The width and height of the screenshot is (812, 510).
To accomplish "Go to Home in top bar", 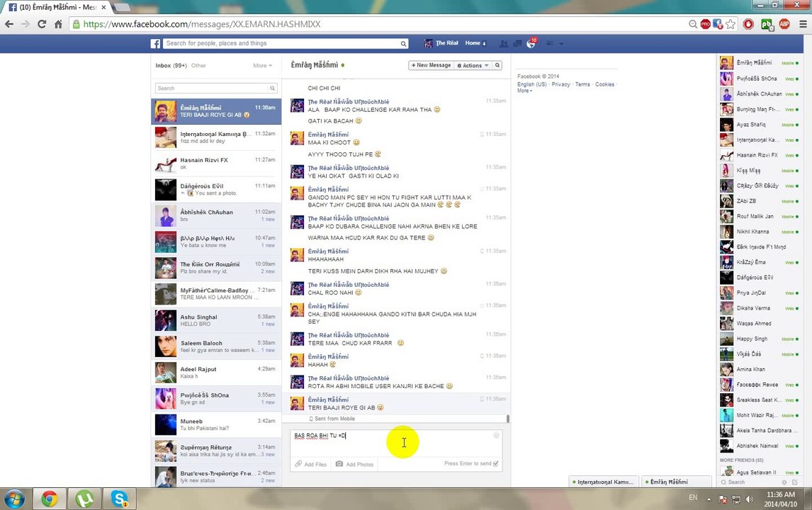I will (x=473, y=43).
